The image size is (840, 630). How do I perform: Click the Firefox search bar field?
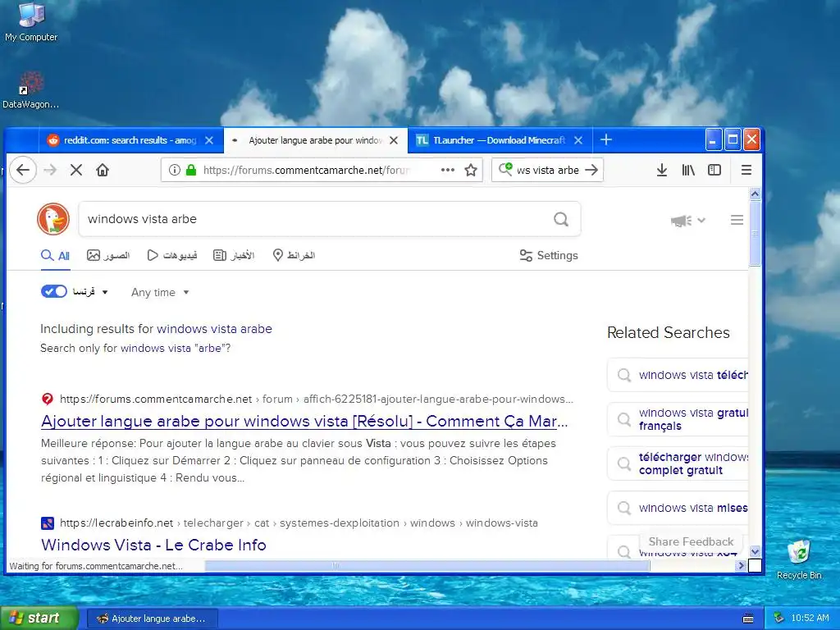tap(547, 170)
